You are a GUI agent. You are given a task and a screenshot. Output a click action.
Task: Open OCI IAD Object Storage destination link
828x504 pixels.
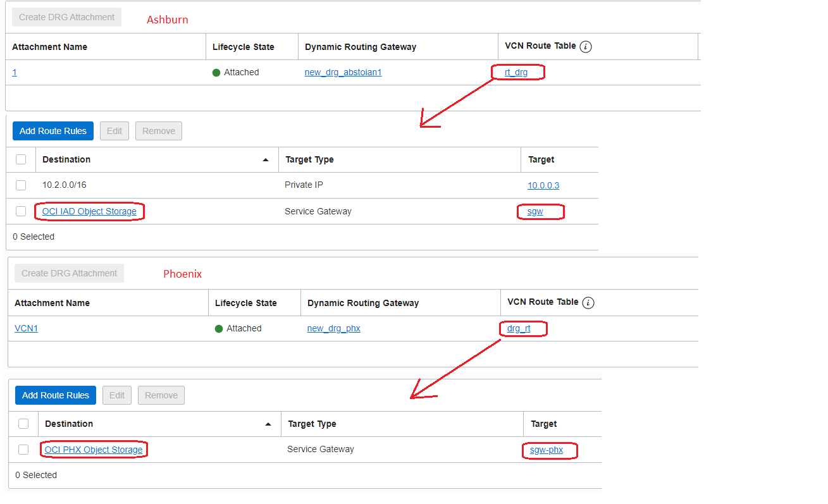[x=89, y=211]
